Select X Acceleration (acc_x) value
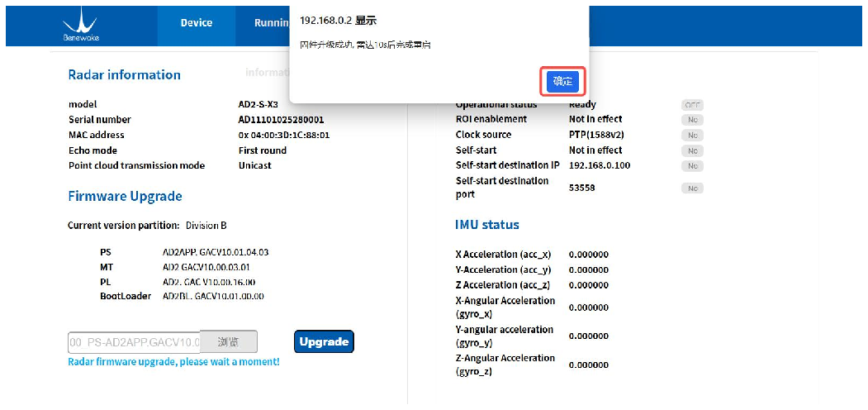This screenshot has height=410, width=868. [x=589, y=255]
